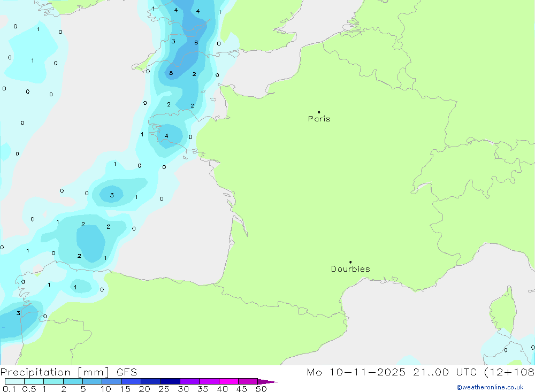Click the '21..00 UTC' time text
The width and height of the screenshot is (535, 392).
coord(445,372)
